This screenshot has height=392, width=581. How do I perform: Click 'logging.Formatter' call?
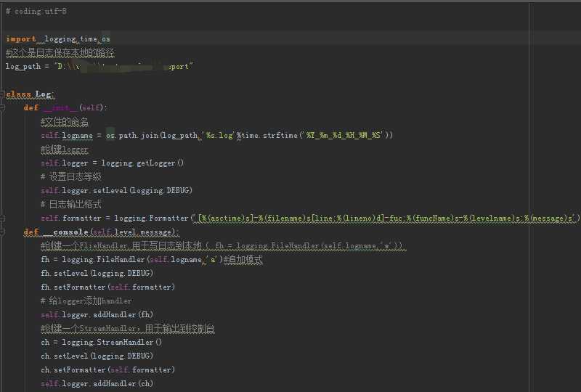[151, 219]
